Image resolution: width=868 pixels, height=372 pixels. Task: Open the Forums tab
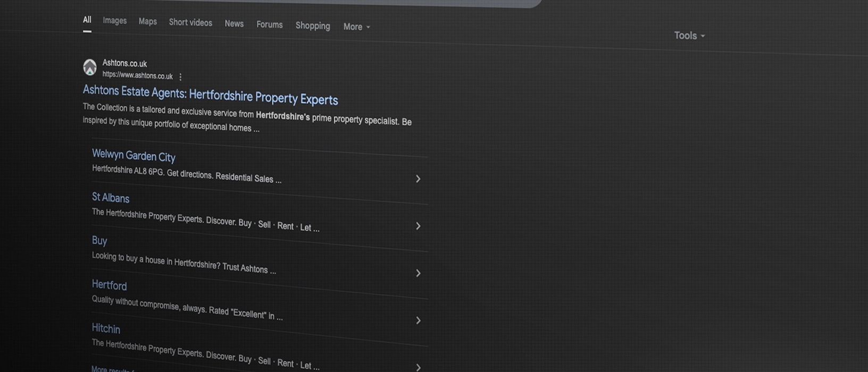pyautogui.click(x=270, y=25)
